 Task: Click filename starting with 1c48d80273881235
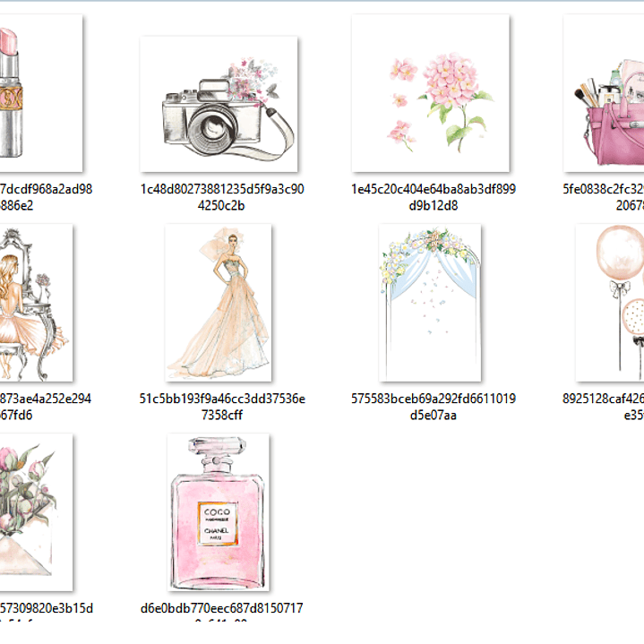pos(222,197)
